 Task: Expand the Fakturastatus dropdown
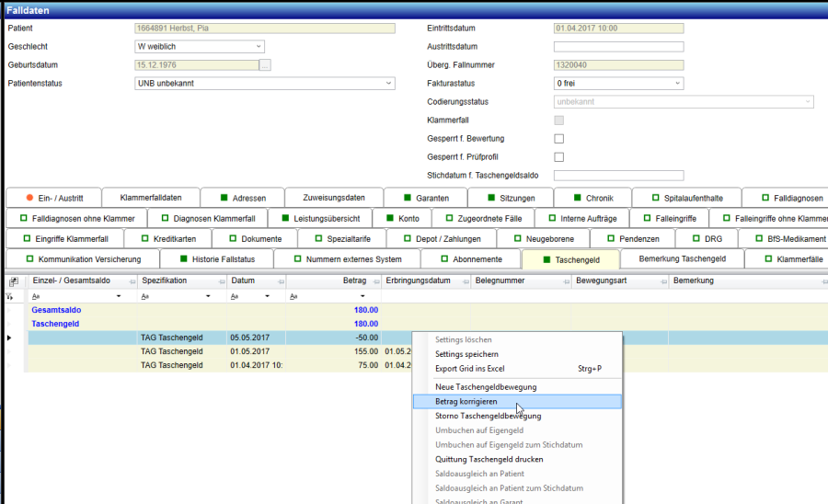coord(677,84)
